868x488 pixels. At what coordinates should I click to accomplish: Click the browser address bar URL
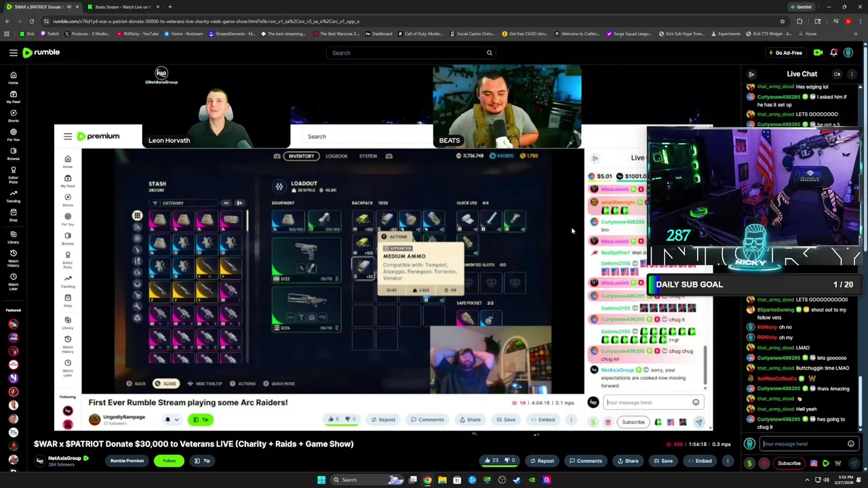coord(207,21)
